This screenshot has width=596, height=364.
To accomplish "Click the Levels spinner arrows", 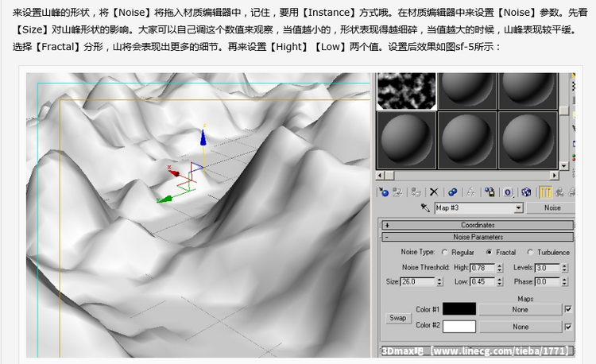I will point(564,268).
